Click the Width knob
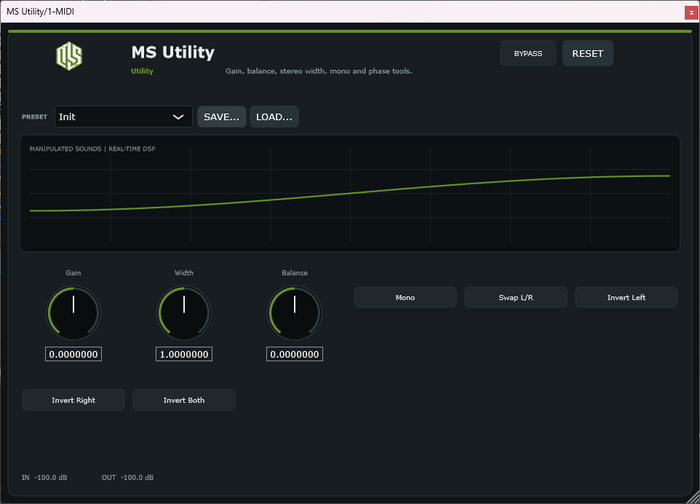The width and height of the screenshot is (700, 504). pyautogui.click(x=184, y=312)
